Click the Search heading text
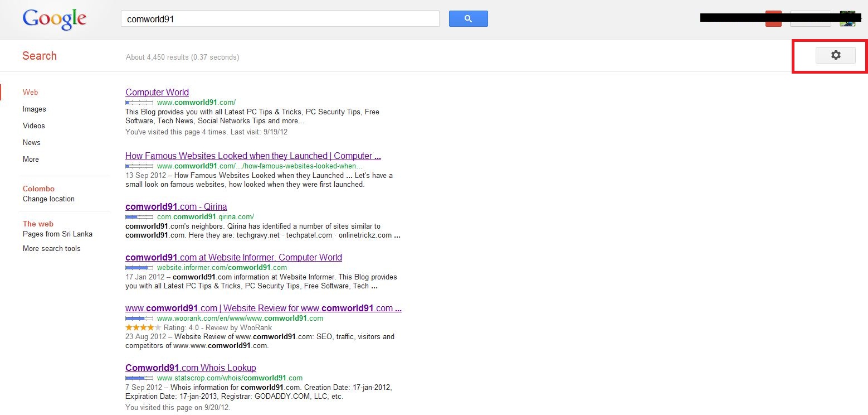 point(40,56)
